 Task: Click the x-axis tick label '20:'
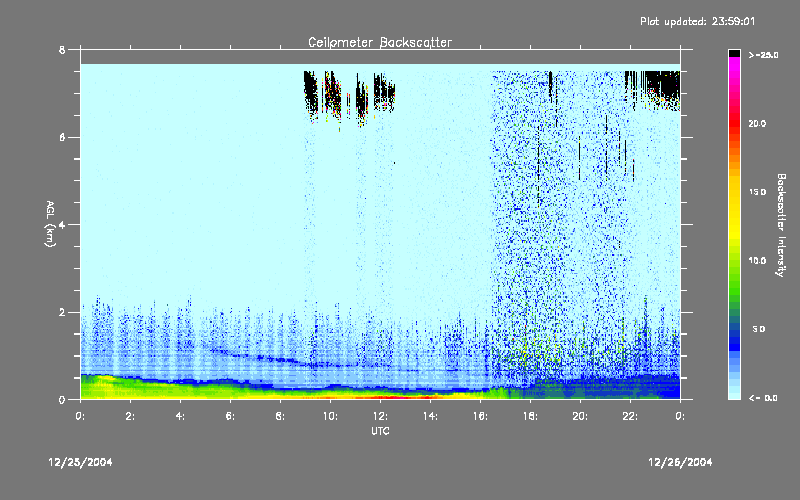581,416
